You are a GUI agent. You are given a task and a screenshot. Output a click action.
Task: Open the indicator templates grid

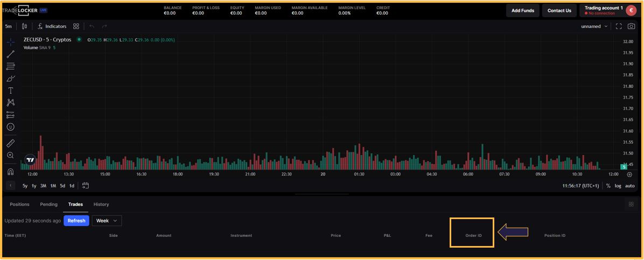76,26
